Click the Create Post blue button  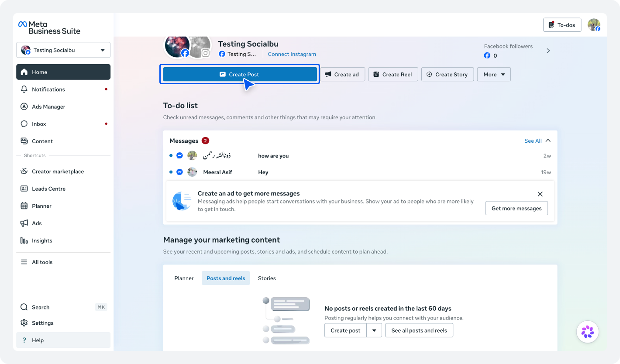click(240, 74)
